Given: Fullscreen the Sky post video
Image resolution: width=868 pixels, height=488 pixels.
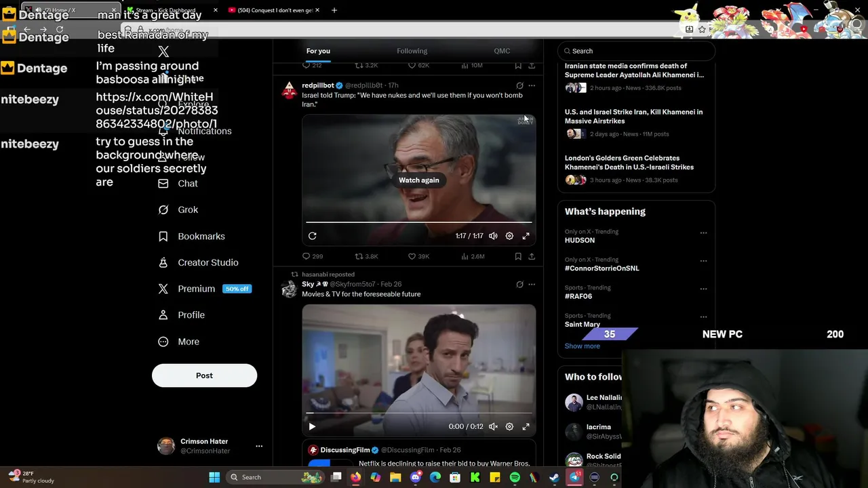Looking at the screenshot, I should click(x=526, y=426).
